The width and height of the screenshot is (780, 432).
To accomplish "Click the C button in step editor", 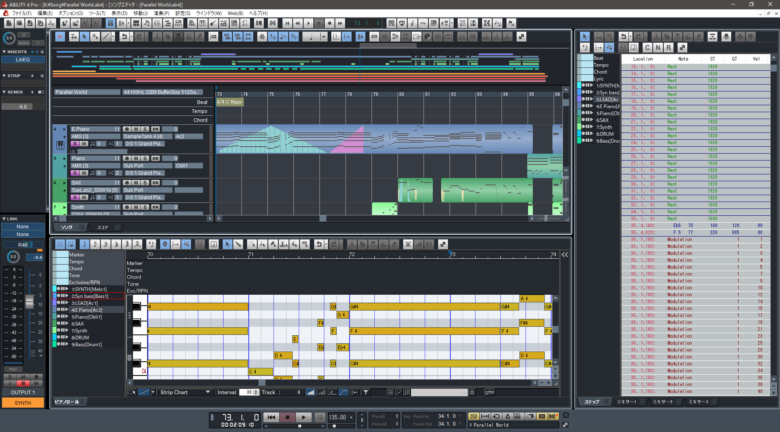I will tap(646, 46).
